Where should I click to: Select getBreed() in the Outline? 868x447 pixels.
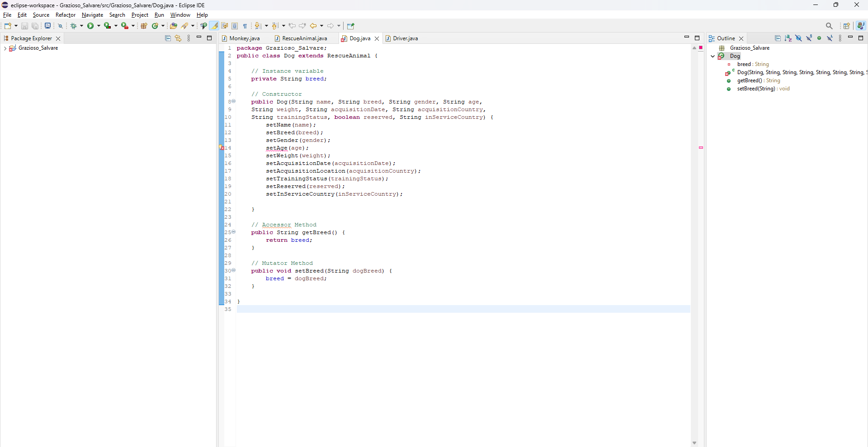point(749,80)
